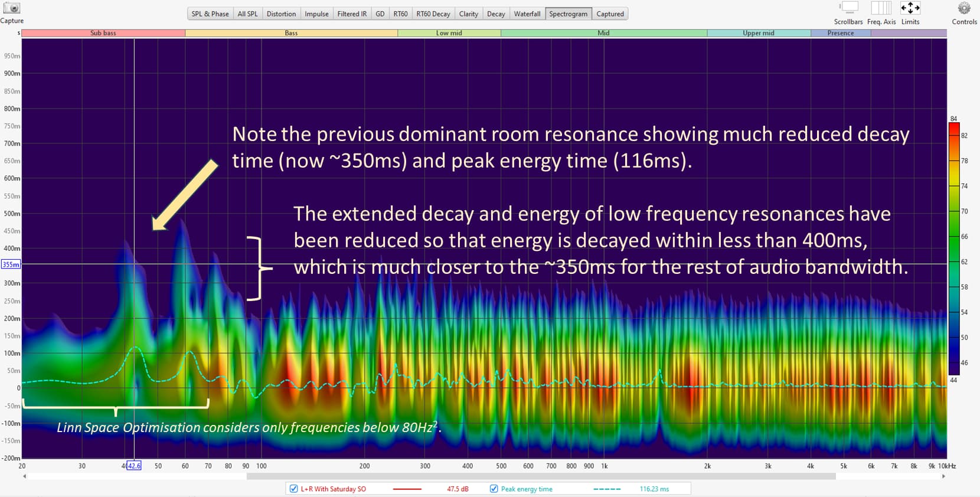Click the Captured tab
Screen dimensions: 980x497
[x=610, y=14]
